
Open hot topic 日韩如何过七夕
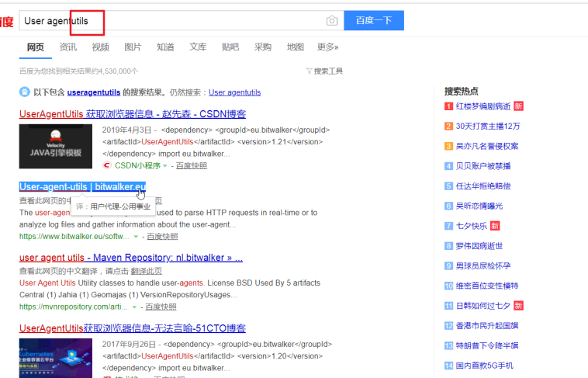coord(483,306)
